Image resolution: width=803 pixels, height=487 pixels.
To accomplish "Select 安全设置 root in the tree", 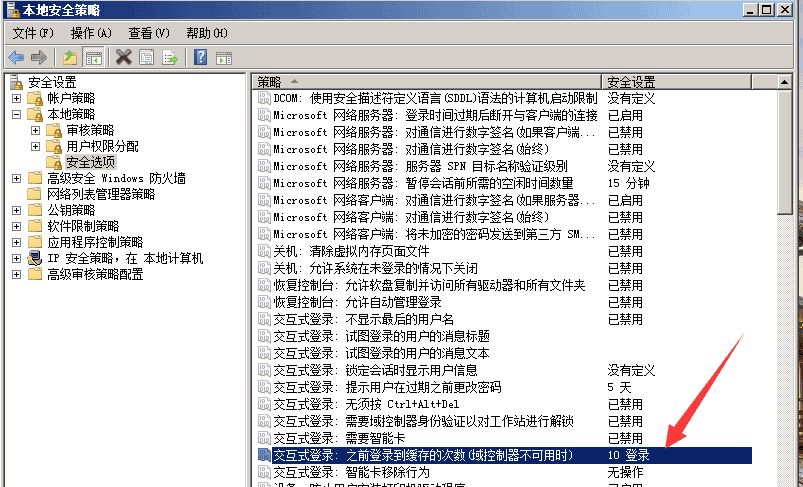I will point(52,82).
